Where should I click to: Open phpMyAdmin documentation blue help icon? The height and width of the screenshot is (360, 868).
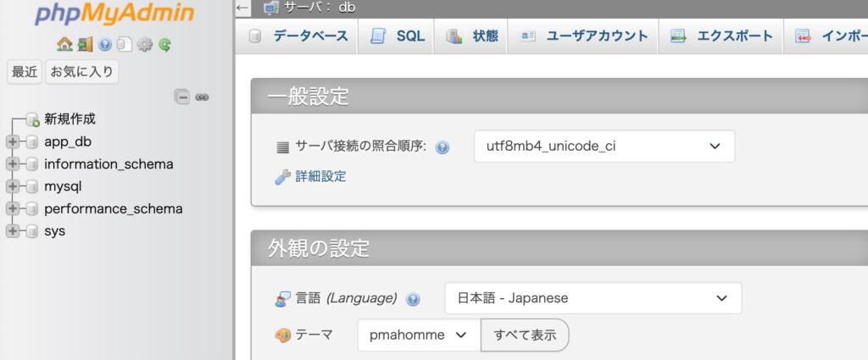click(x=105, y=44)
